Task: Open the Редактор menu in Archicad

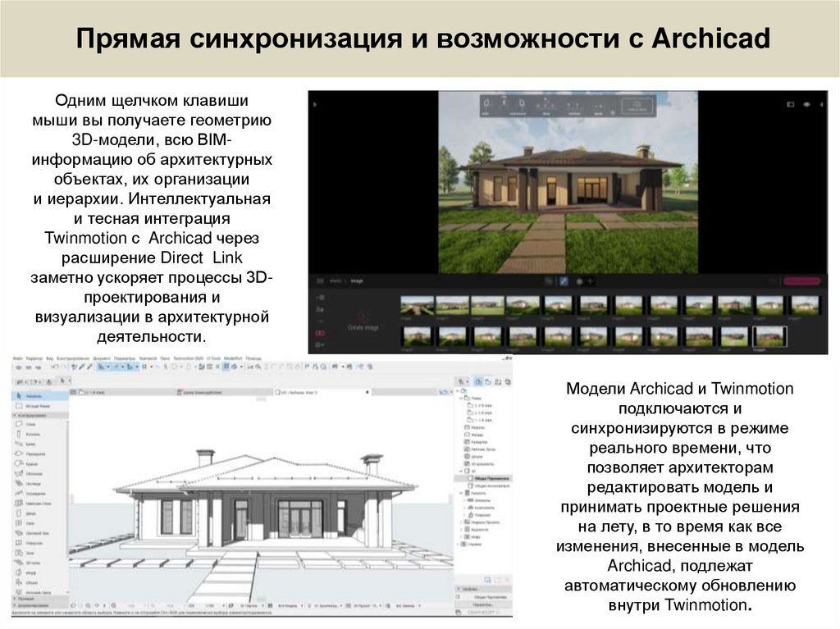Action: point(34,358)
